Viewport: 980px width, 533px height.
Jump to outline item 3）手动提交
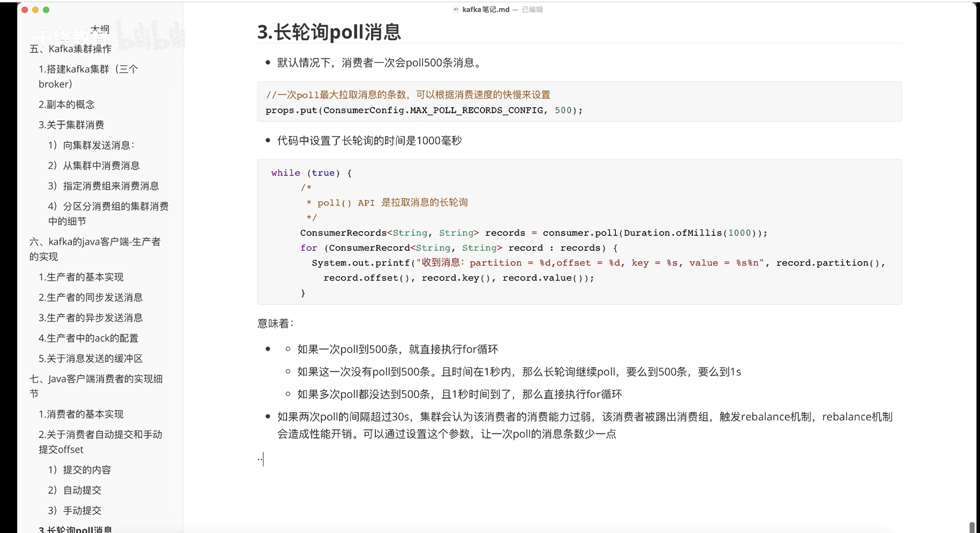point(74,510)
